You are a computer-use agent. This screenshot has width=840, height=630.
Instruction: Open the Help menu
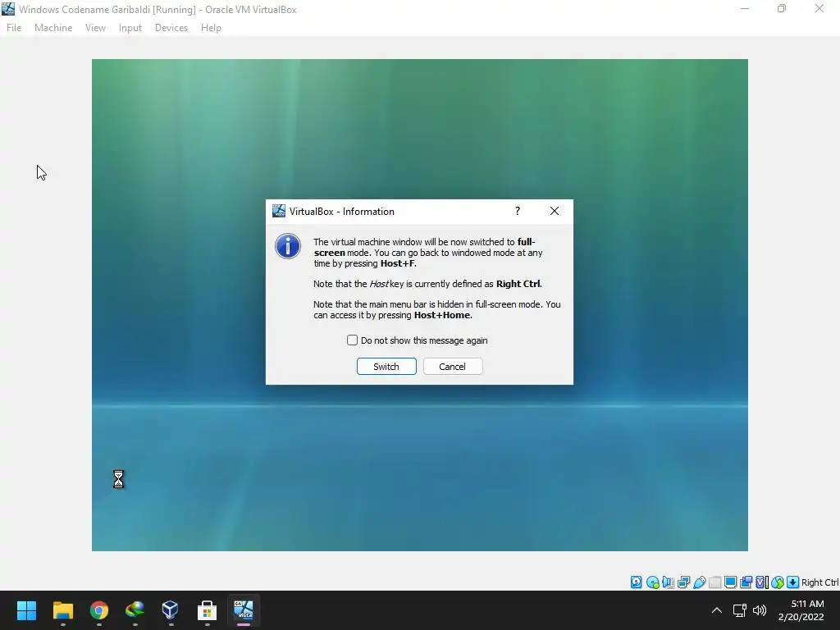211,28
